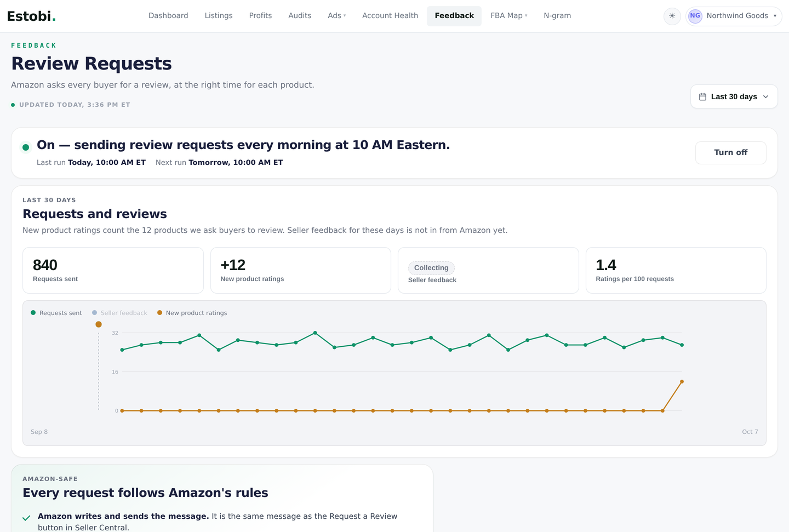Toggle the Seller feedback chart legend series
This screenshot has height=532, width=789.
point(119,313)
